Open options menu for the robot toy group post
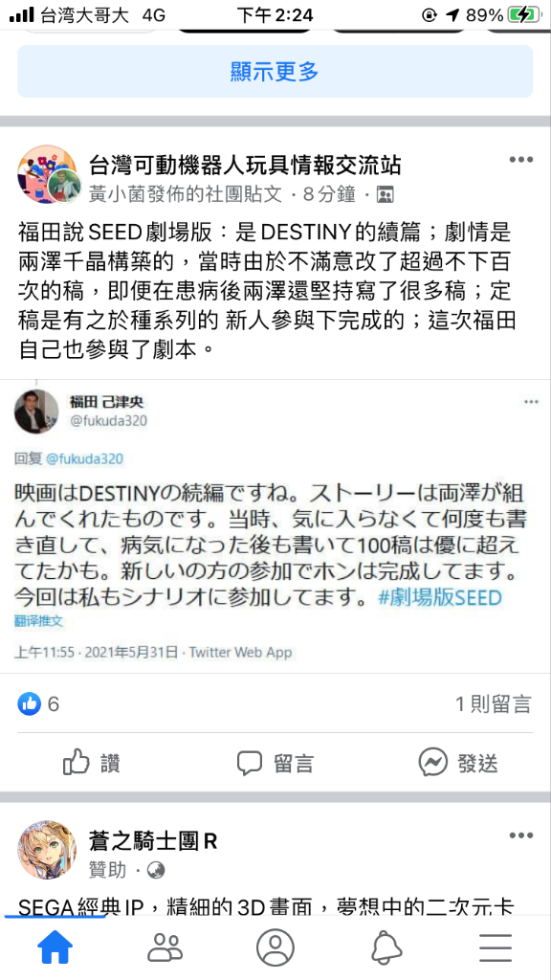This screenshot has height=980, width=551. [521, 160]
